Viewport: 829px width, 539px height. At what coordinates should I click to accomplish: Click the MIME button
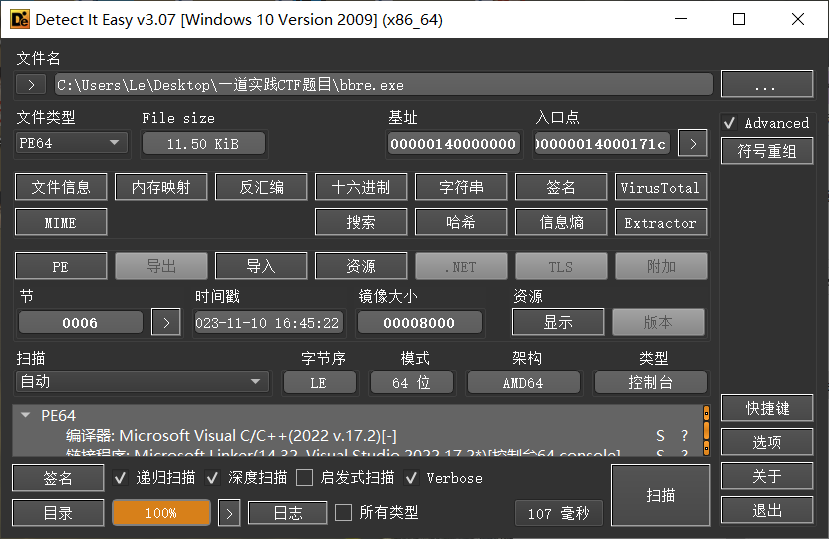pyautogui.click(x=61, y=222)
